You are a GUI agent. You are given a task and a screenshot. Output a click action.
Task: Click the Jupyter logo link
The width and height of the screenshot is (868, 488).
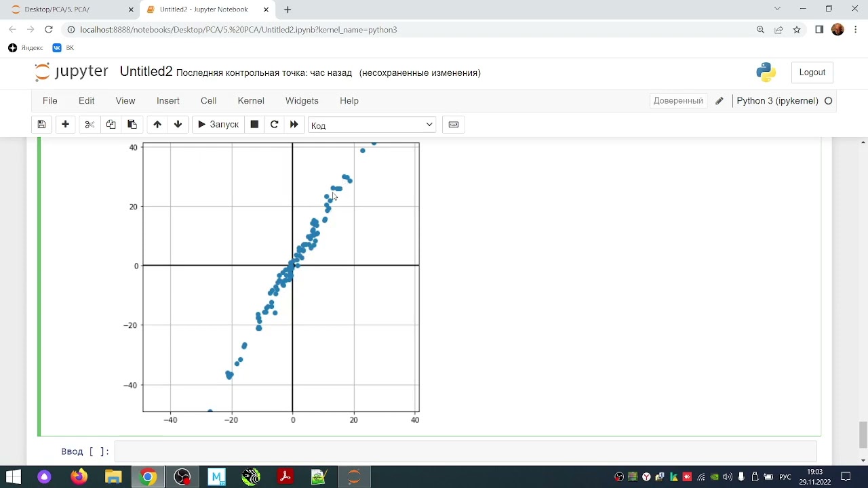point(72,72)
